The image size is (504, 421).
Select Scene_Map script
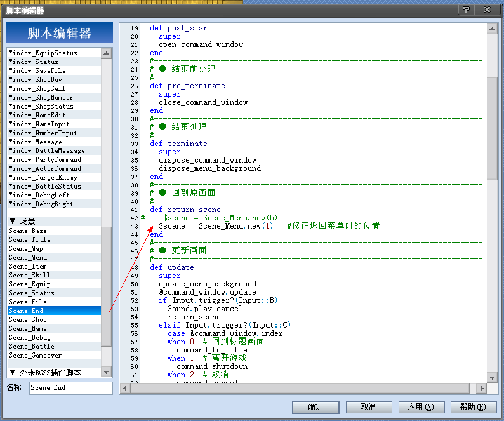54,249
